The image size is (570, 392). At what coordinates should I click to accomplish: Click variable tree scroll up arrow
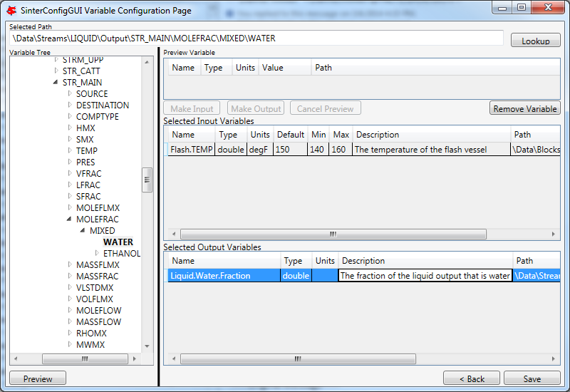coord(147,62)
